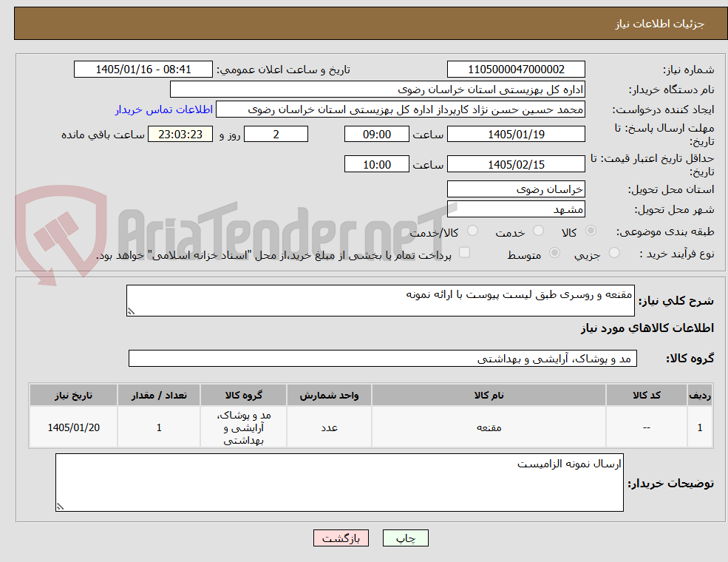
Task: Click the goods group field مد و پوشاک
Action: [x=383, y=359]
